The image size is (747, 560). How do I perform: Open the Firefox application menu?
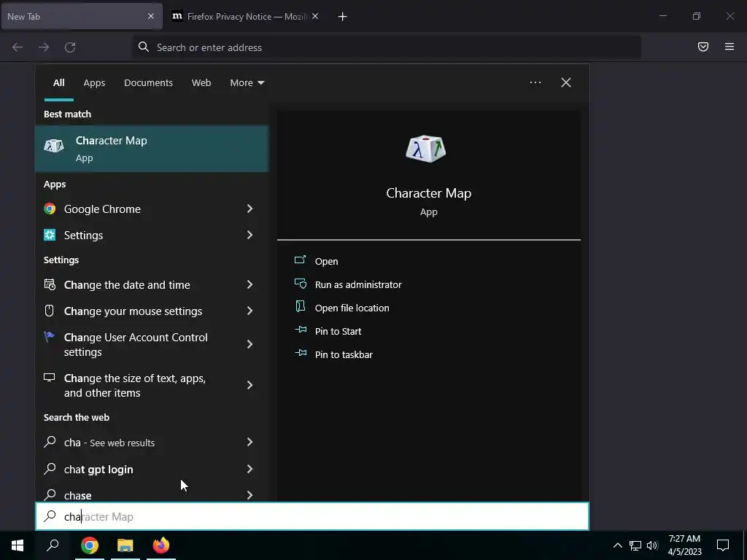click(x=729, y=47)
